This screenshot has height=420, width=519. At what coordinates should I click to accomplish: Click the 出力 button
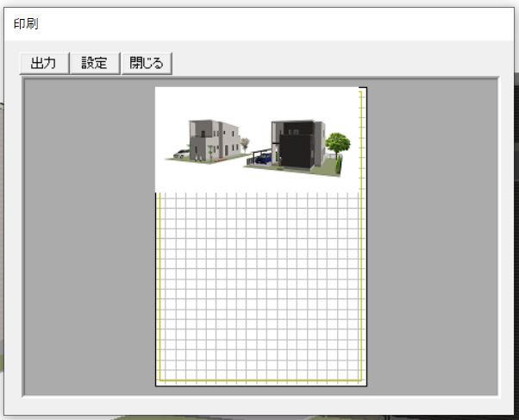click(44, 63)
